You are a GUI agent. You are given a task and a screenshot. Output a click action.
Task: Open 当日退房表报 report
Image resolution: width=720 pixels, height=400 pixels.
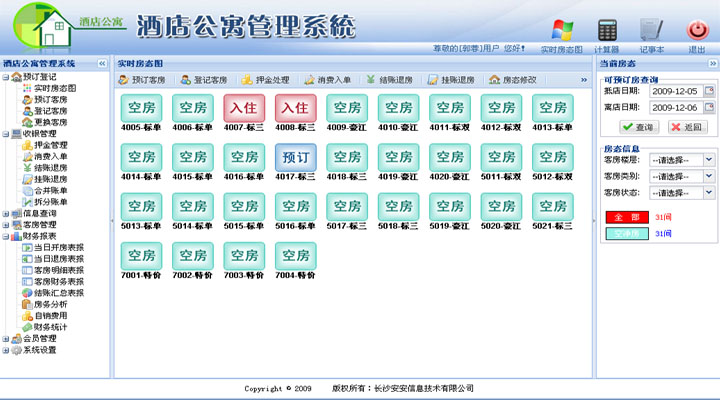pos(59,259)
